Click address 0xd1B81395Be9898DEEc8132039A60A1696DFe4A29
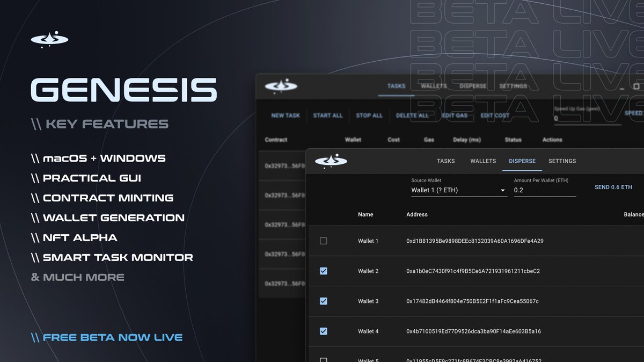This screenshot has height=362, width=644. click(x=475, y=241)
